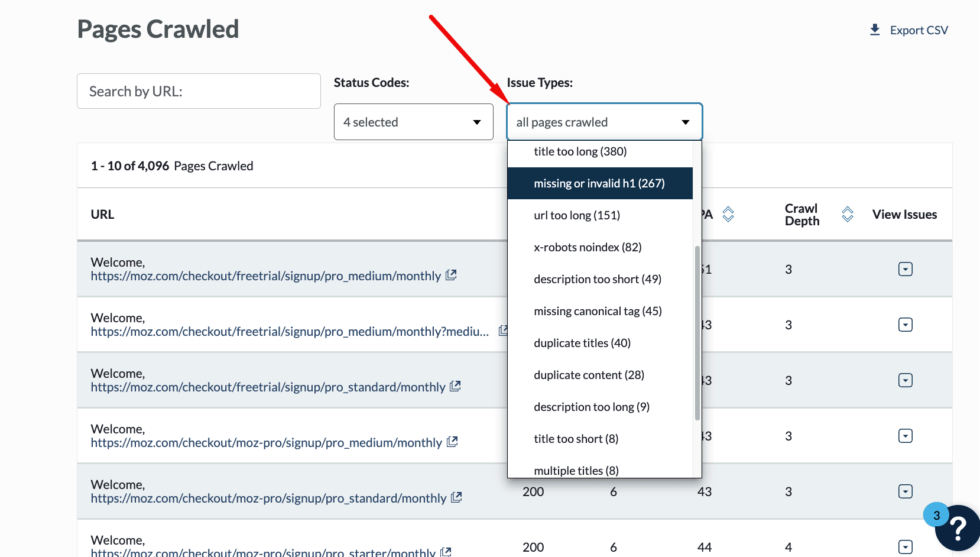
Task: Select the description too short option
Action: click(x=597, y=278)
